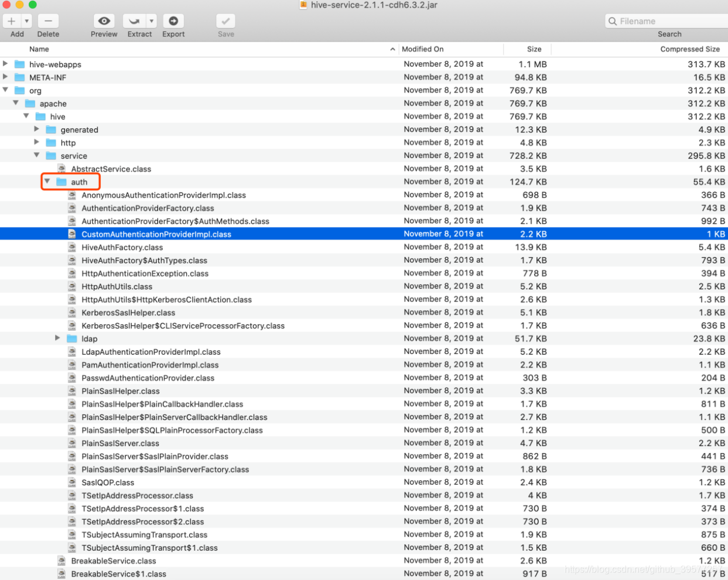Click the Save checkmark button
The height and width of the screenshot is (580, 728).
pos(225,21)
